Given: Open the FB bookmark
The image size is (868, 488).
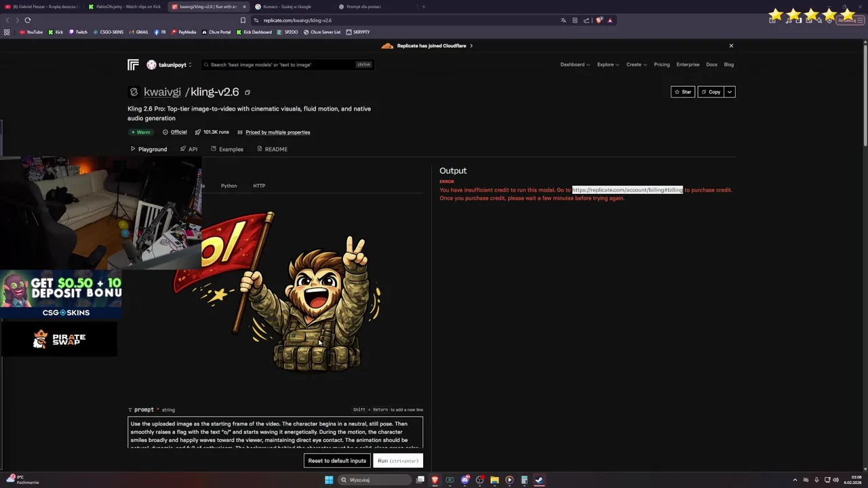Looking at the screenshot, I should coord(160,32).
